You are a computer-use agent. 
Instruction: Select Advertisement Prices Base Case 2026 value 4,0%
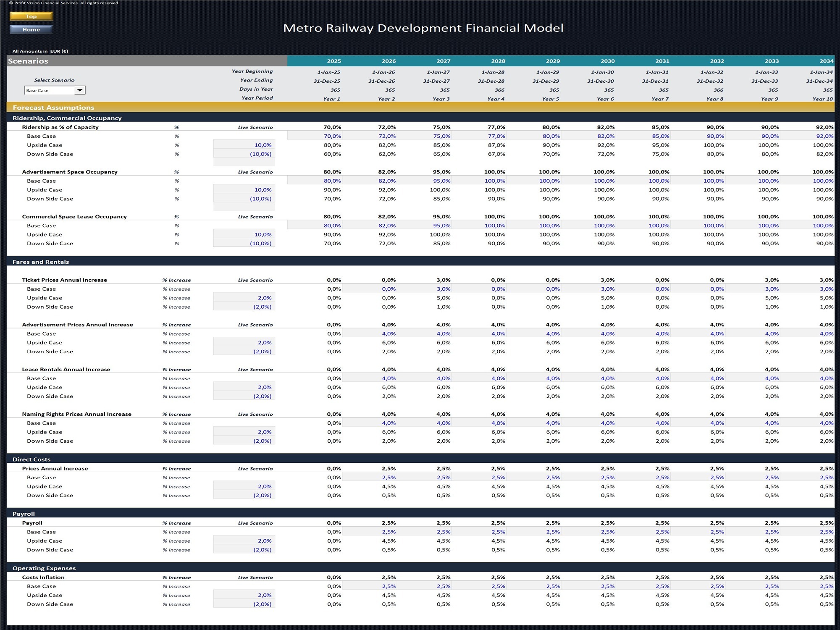(x=369, y=334)
